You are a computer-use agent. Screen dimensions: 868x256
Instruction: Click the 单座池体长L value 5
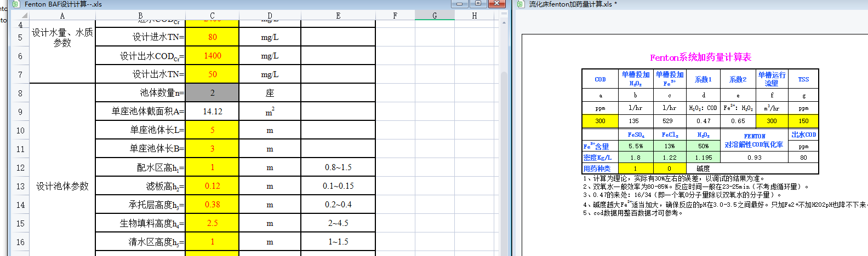[212, 130]
